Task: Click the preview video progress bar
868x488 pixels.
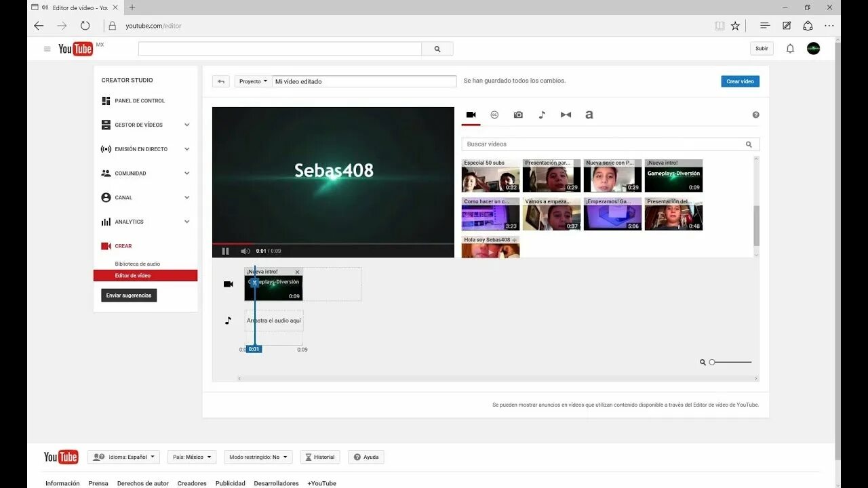Action: click(x=333, y=243)
